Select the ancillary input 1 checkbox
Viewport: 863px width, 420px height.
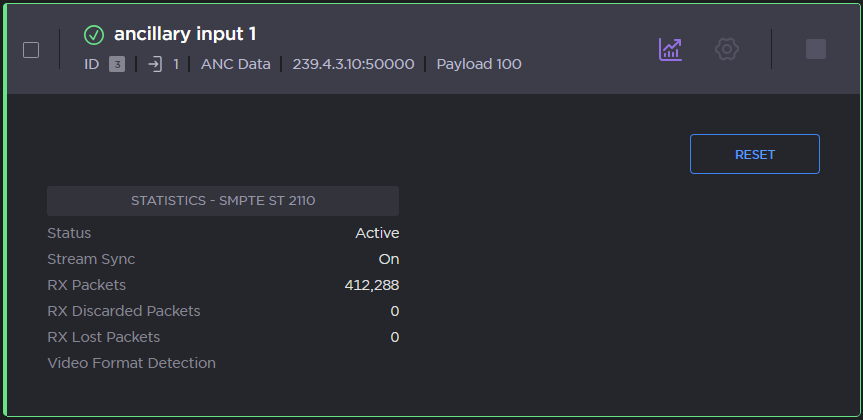click(31, 50)
